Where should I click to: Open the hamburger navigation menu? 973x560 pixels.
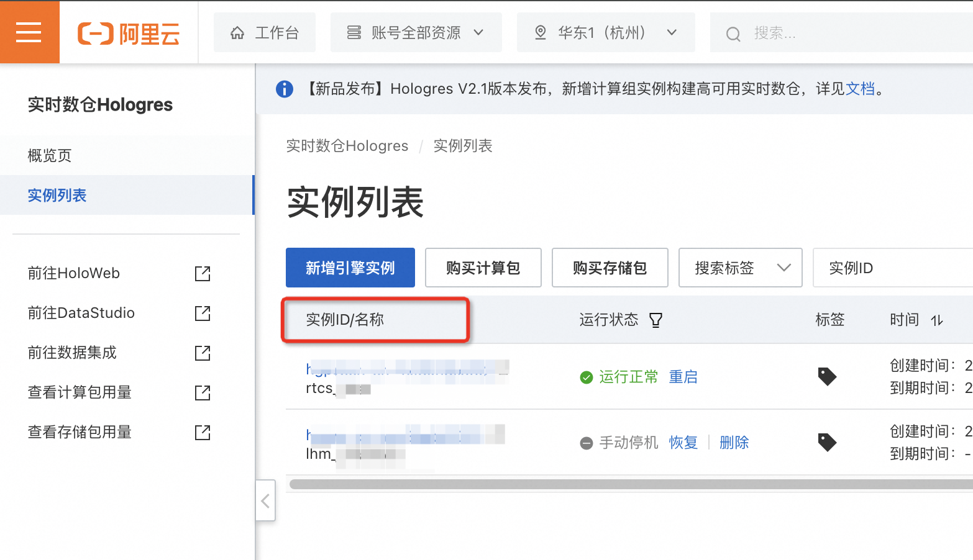[x=29, y=32]
